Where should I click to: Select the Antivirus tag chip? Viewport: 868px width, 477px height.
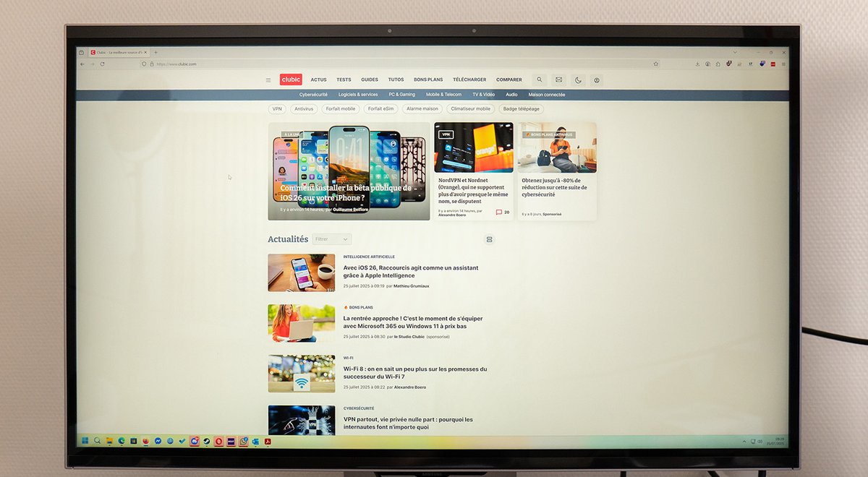[x=304, y=109]
